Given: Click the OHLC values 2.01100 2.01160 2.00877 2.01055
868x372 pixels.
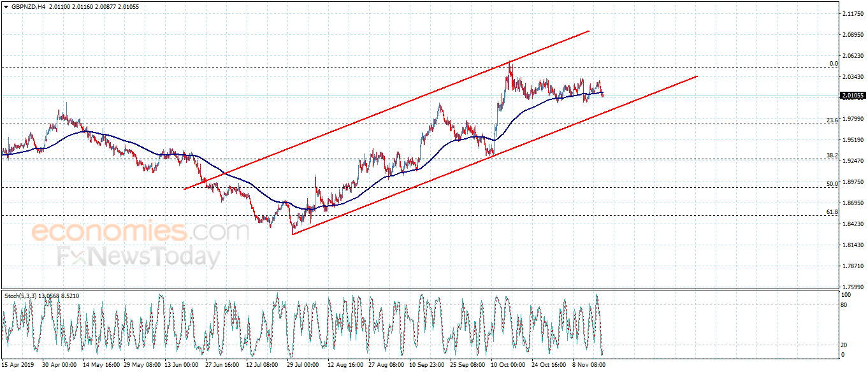Looking at the screenshot, I should click(x=94, y=6).
